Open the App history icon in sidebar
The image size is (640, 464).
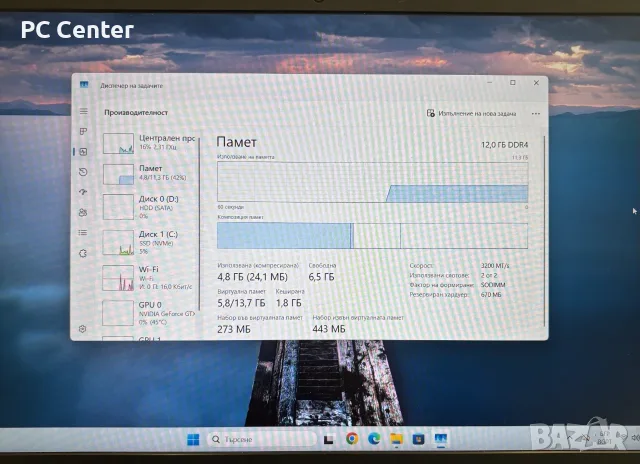point(83,172)
